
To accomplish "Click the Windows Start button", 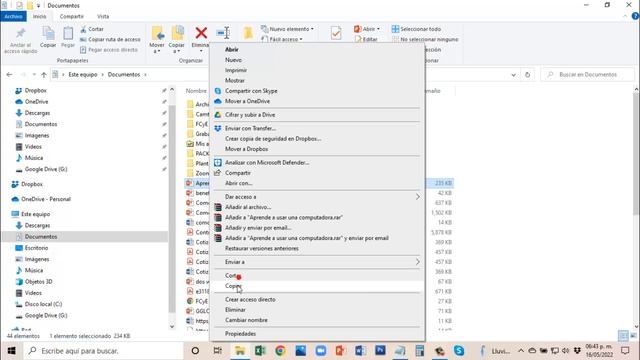I will pos(11,351).
